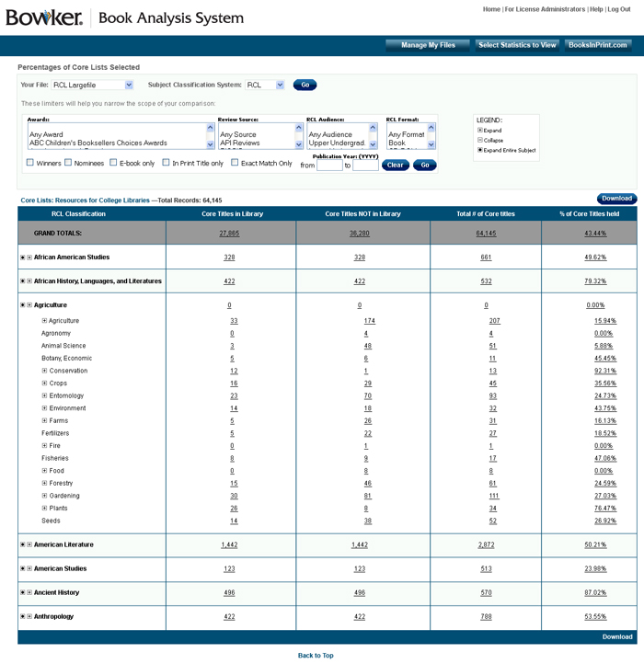
Task: Expand Plants sub-category
Action: 44,508
